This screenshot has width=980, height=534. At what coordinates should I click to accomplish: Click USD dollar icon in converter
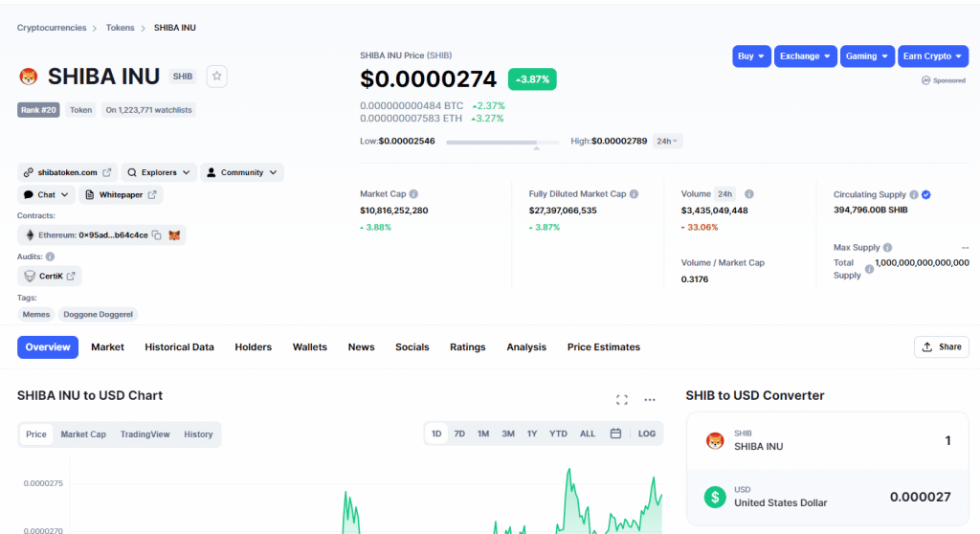pos(715,497)
